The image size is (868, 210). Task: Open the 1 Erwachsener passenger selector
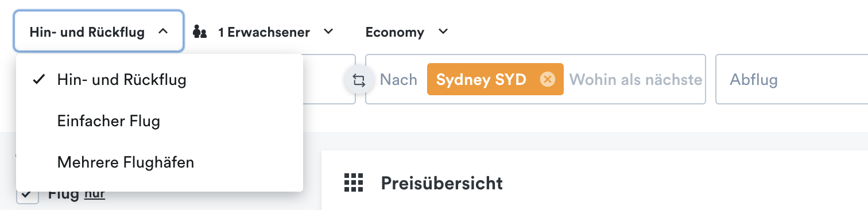click(263, 32)
